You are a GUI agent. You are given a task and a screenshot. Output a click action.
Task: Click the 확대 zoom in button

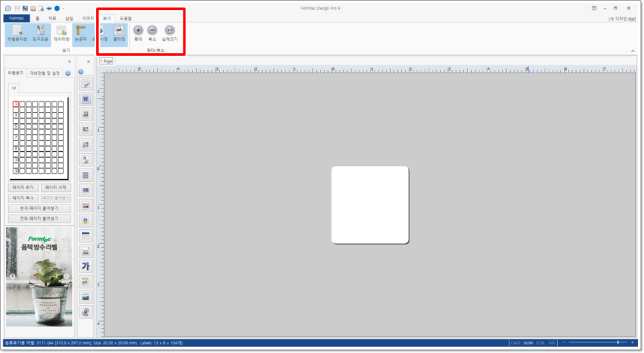pyautogui.click(x=139, y=33)
